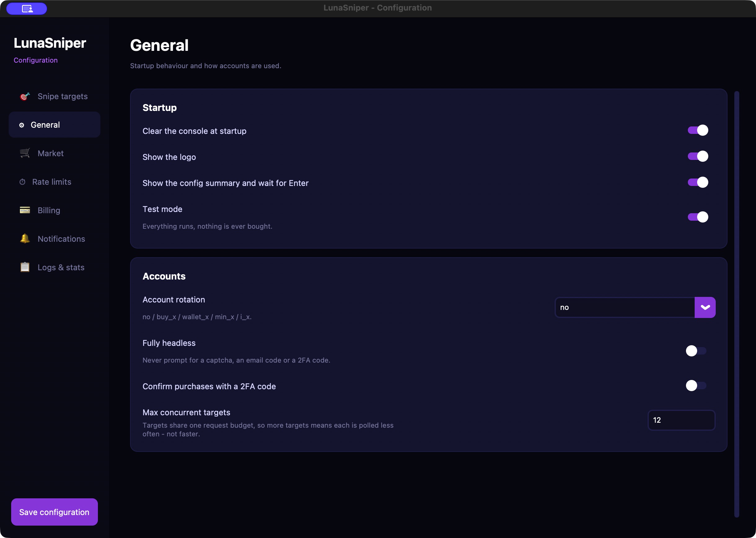The height and width of the screenshot is (538, 756).
Task: Click the 'Configuration' subtitle under LunaSniper
Action: point(35,60)
